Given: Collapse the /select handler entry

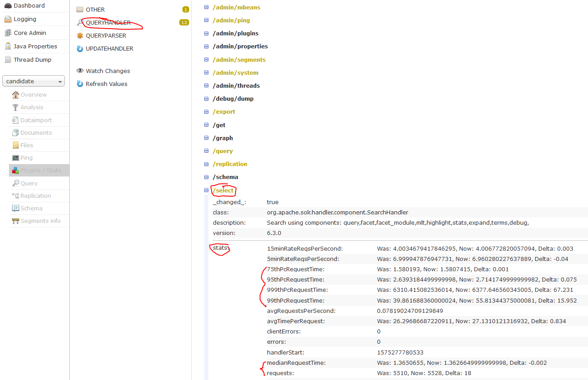Looking at the screenshot, I should click(206, 190).
